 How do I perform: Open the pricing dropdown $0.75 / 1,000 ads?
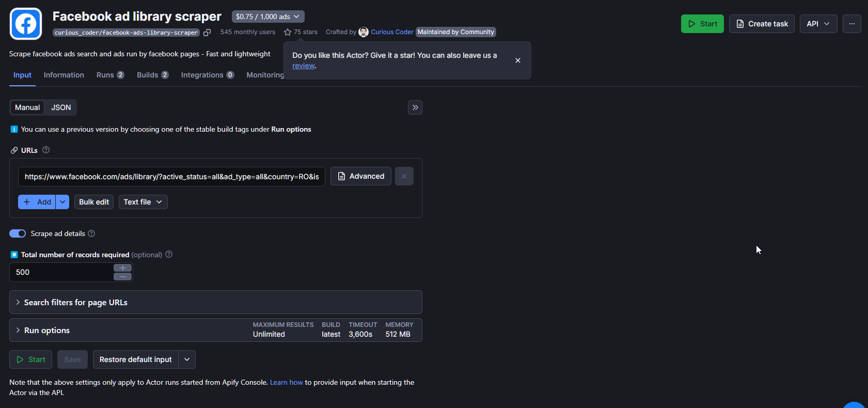(x=267, y=17)
